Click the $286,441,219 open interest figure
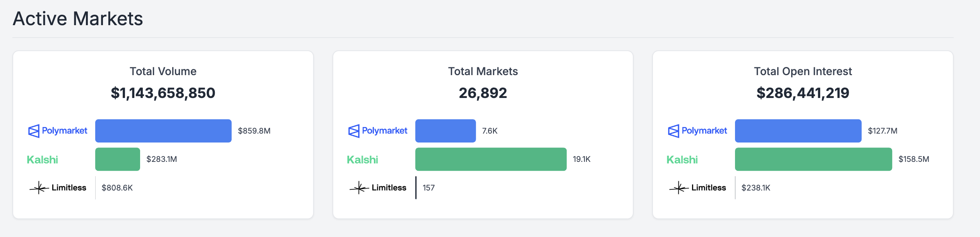The height and width of the screenshot is (237, 980). [803, 93]
